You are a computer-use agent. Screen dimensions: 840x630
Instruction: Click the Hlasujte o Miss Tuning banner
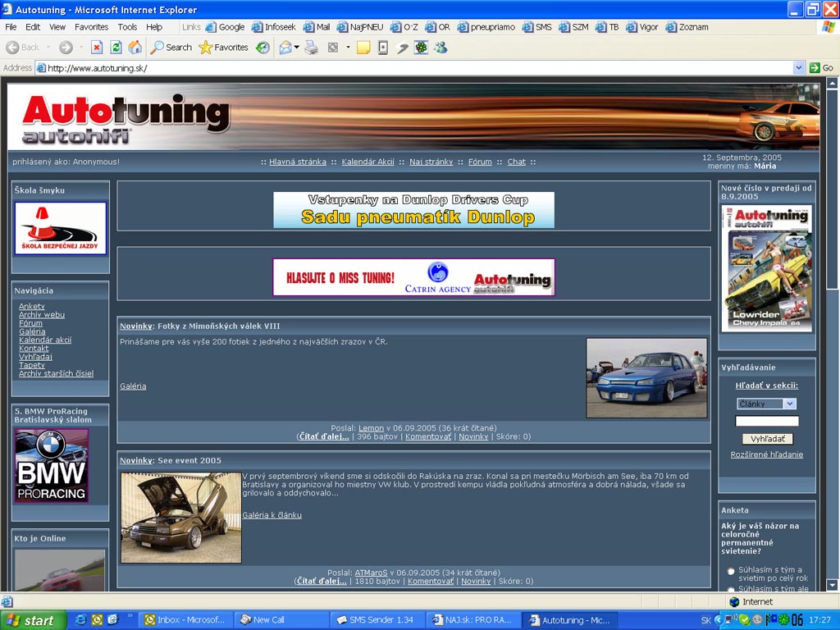tap(413, 277)
